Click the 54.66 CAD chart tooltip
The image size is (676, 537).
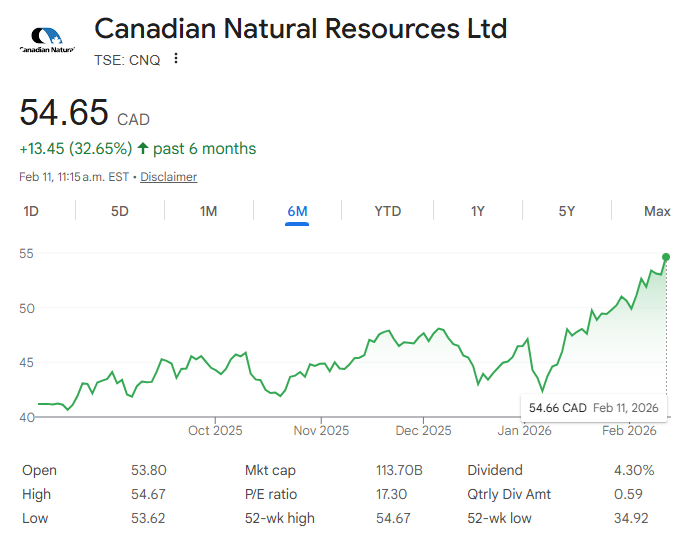[594, 408]
